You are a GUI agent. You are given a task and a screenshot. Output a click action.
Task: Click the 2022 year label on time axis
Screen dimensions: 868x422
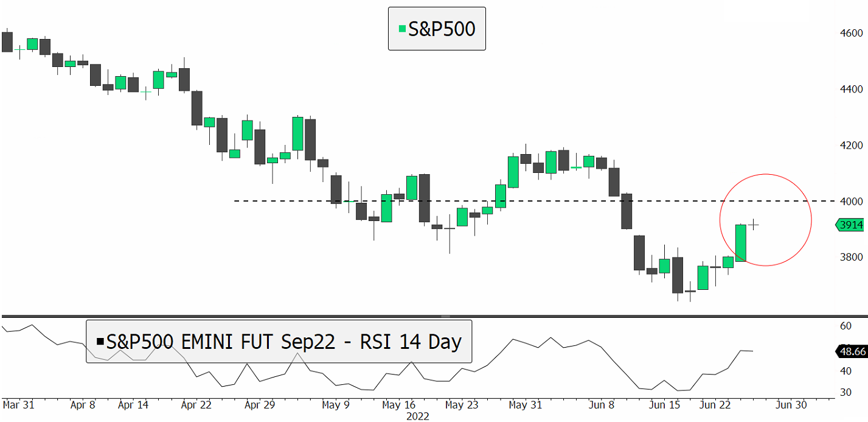click(417, 417)
